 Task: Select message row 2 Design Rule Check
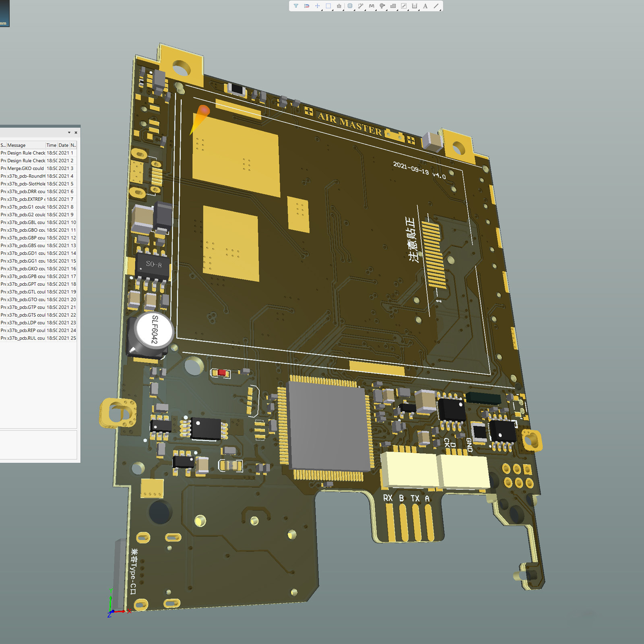pos(38,161)
